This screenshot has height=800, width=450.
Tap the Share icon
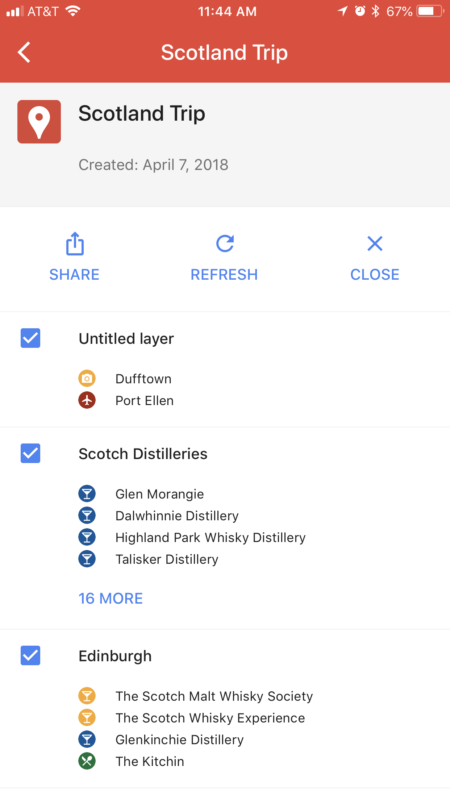[74, 244]
